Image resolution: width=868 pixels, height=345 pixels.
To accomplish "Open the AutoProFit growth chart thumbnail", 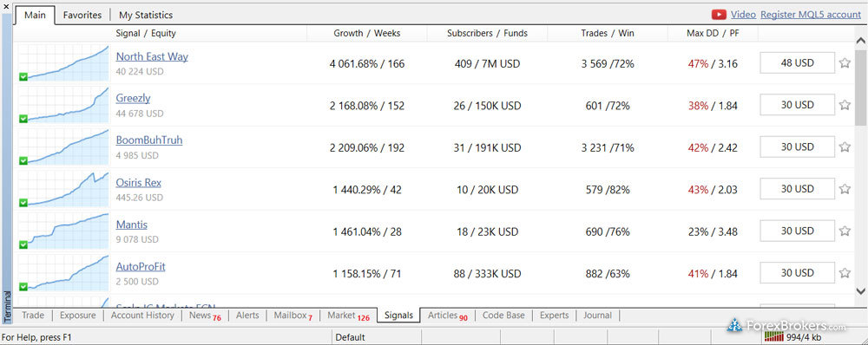I will tap(63, 273).
